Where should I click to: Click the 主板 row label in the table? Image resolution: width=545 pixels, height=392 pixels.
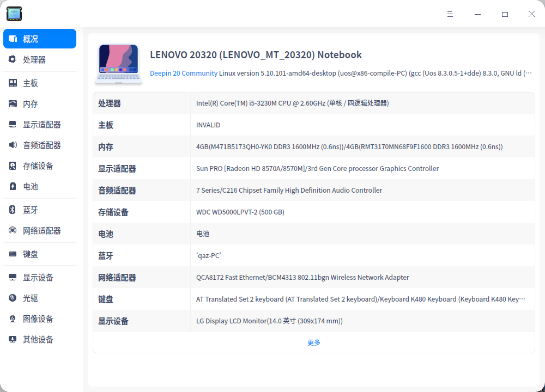106,125
